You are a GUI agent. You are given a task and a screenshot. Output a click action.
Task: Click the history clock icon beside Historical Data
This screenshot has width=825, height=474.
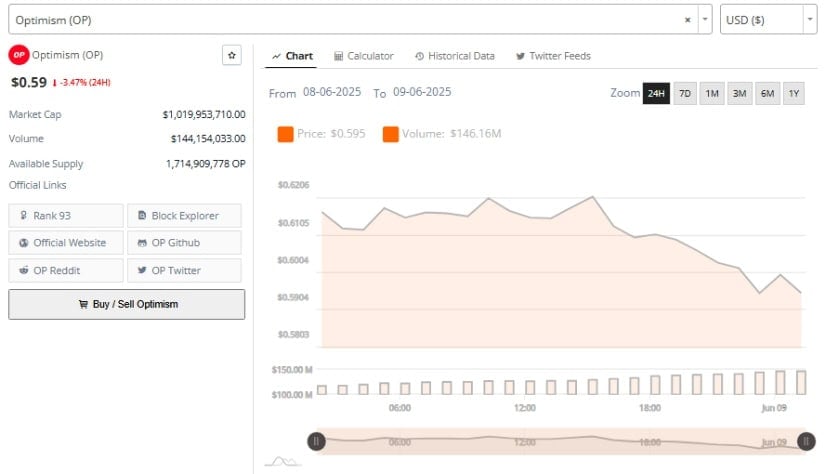(x=419, y=56)
